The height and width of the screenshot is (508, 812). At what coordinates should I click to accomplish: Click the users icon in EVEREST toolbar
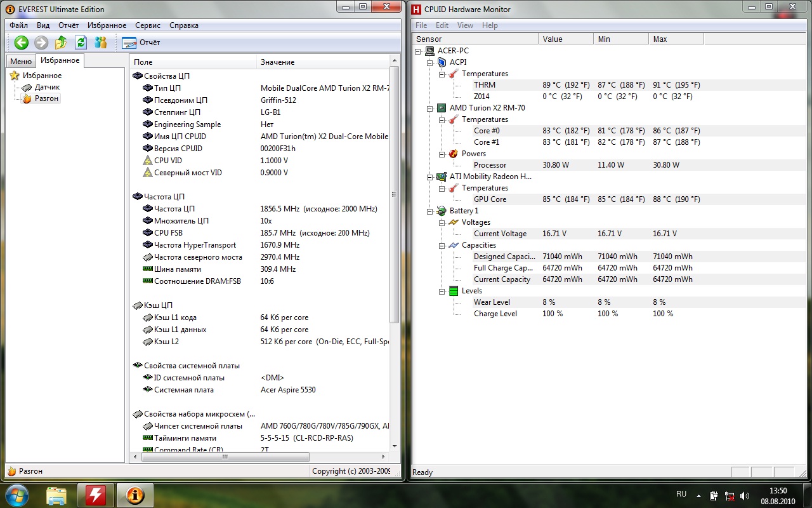[x=100, y=43]
